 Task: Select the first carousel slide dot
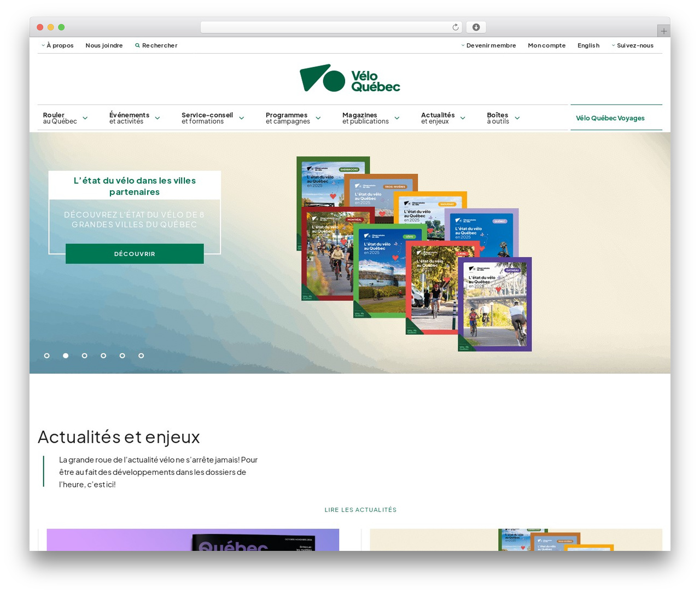pyautogui.click(x=47, y=356)
